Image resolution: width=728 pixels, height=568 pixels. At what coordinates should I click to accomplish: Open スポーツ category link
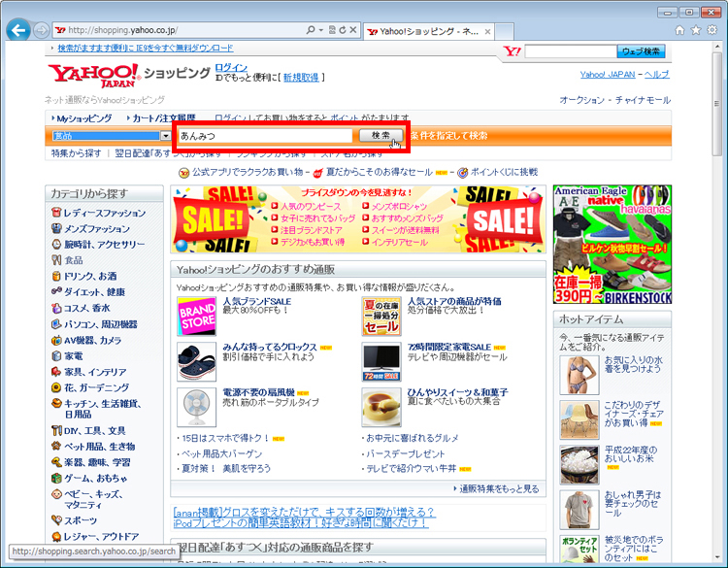pos(81,520)
